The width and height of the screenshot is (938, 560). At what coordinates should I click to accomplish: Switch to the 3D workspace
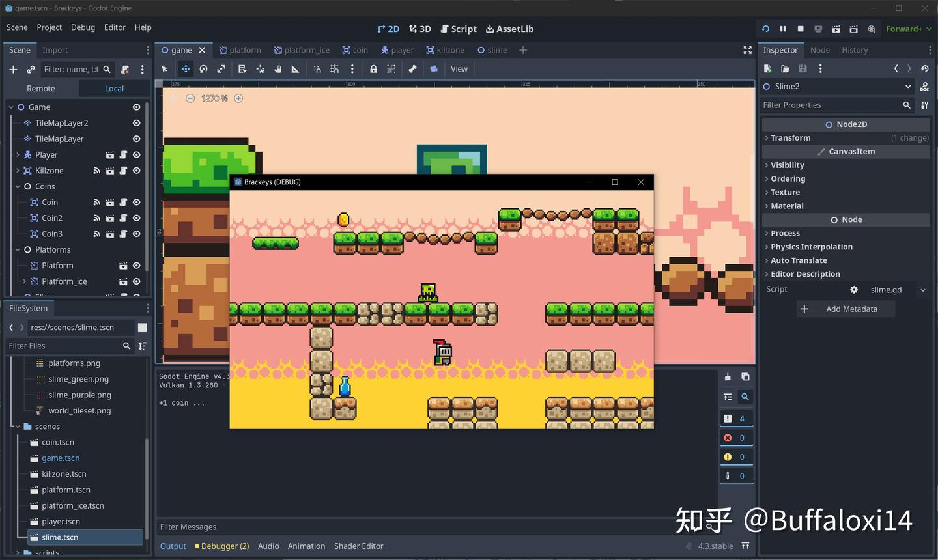coord(420,29)
